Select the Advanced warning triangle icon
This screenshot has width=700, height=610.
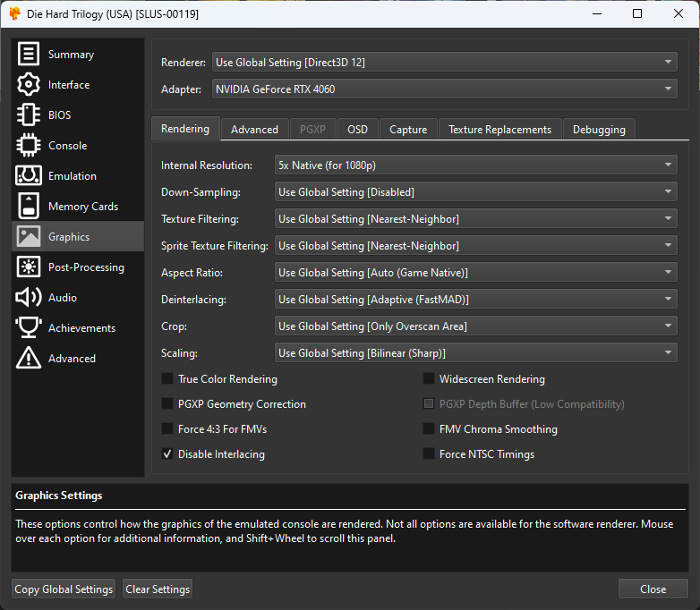pos(29,358)
